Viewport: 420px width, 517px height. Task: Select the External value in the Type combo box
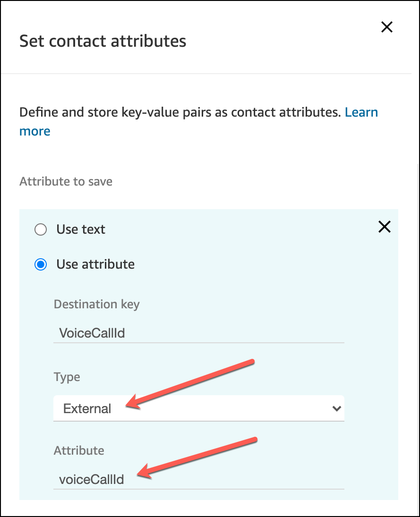pyautogui.click(x=199, y=408)
